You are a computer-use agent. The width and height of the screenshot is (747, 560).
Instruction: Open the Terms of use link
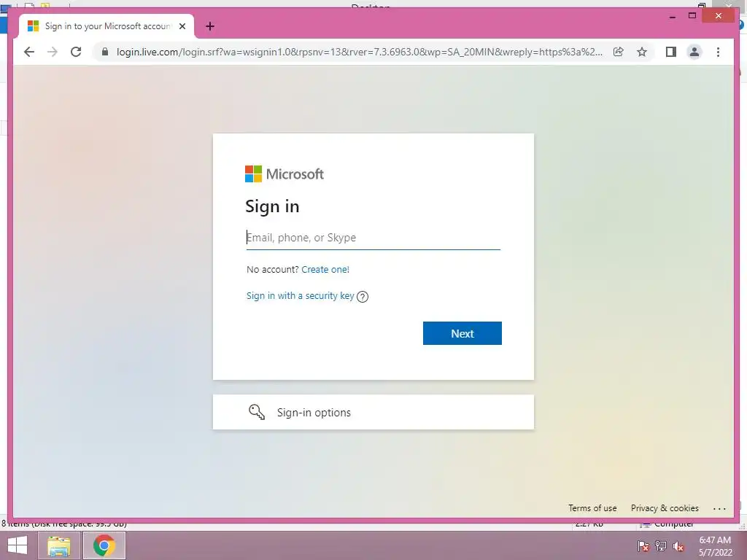point(592,508)
